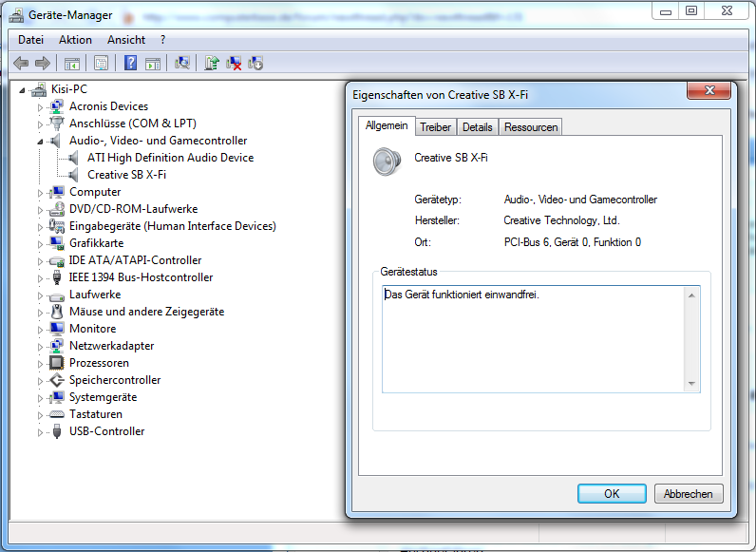The image size is (756, 552).
Task: Select the Netzwerkadapter tree label
Action: coord(112,346)
